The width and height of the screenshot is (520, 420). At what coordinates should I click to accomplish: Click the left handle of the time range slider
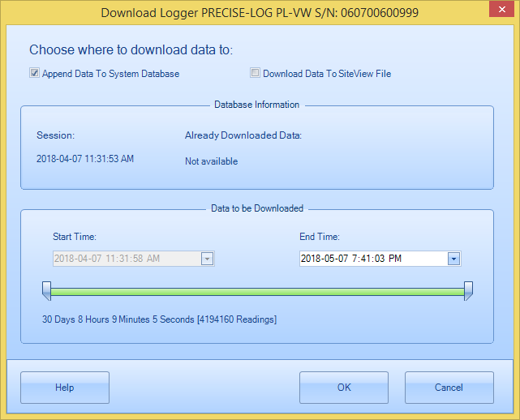pyautogui.click(x=47, y=290)
